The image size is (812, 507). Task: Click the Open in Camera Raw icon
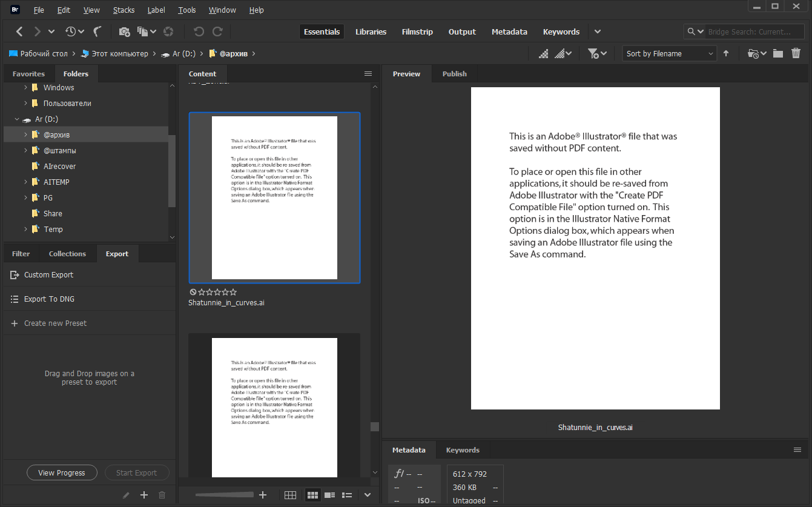(x=169, y=31)
